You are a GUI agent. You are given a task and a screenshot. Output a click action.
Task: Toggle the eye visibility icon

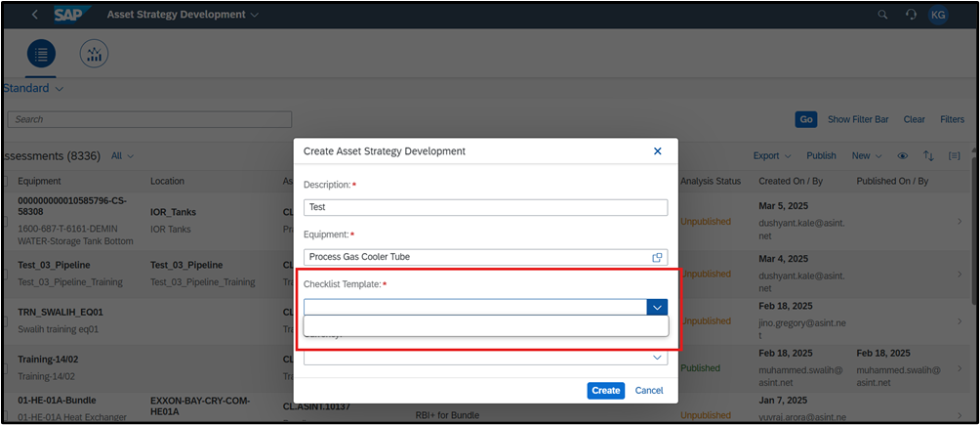[x=903, y=155]
